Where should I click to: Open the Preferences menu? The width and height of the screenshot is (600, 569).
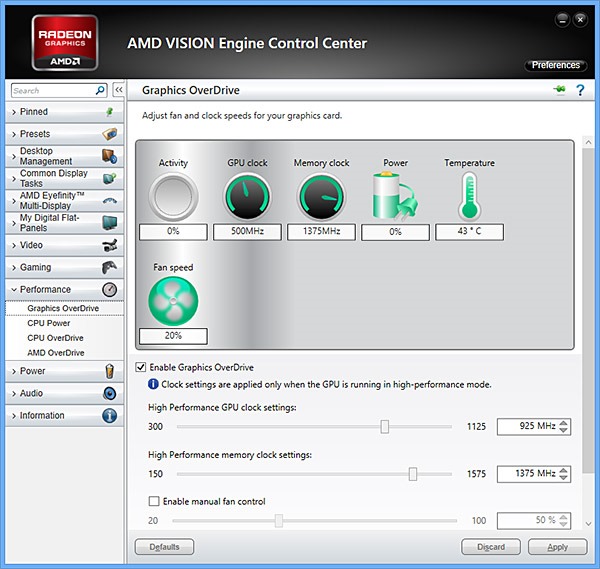[555, 65]
